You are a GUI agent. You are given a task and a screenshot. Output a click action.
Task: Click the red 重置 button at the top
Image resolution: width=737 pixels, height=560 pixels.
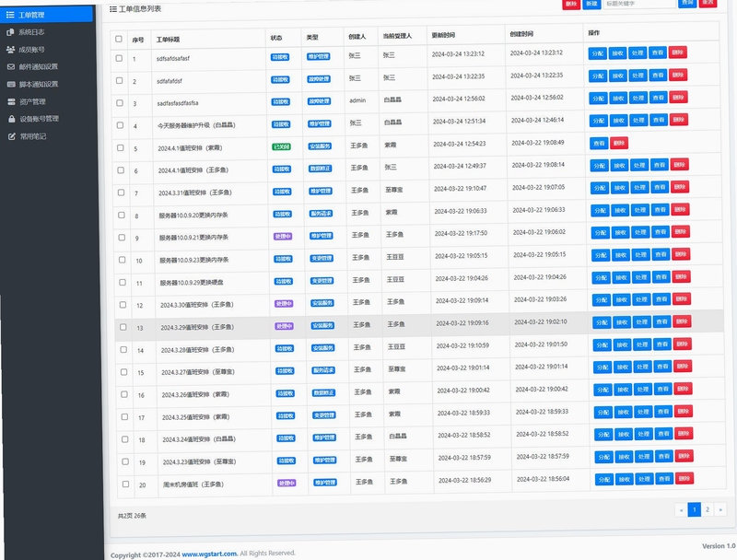click(x=708, y=3)
